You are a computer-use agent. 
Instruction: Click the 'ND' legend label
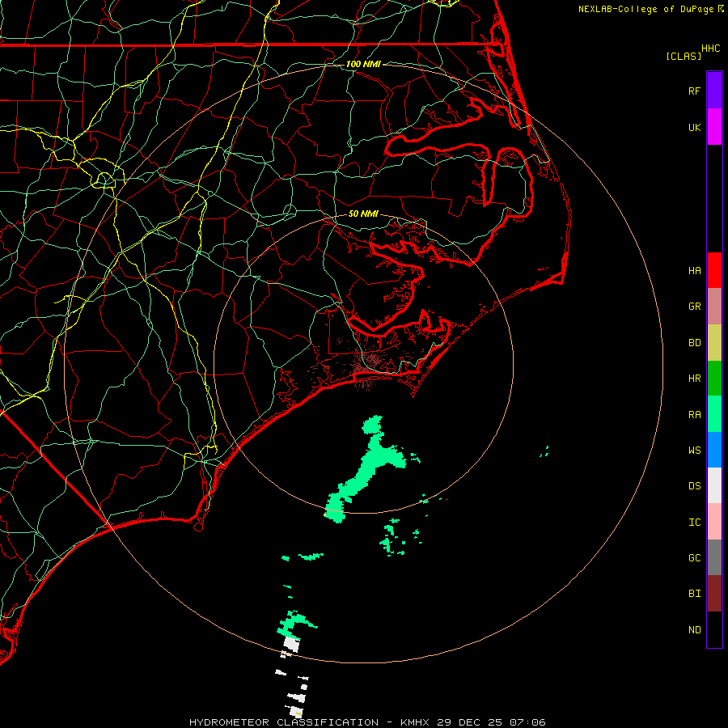695,630
